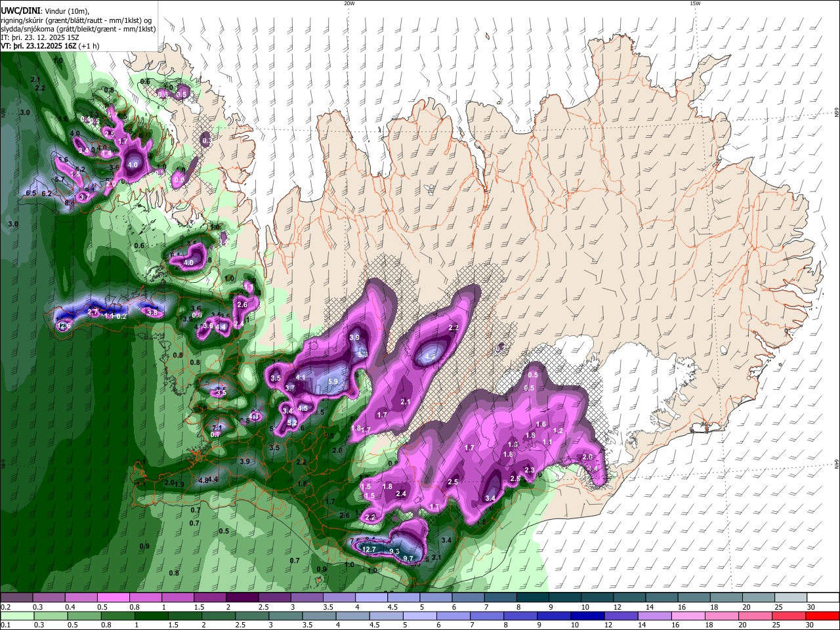Click the 0.2 label on the snow scale

(x=5, y=607)
